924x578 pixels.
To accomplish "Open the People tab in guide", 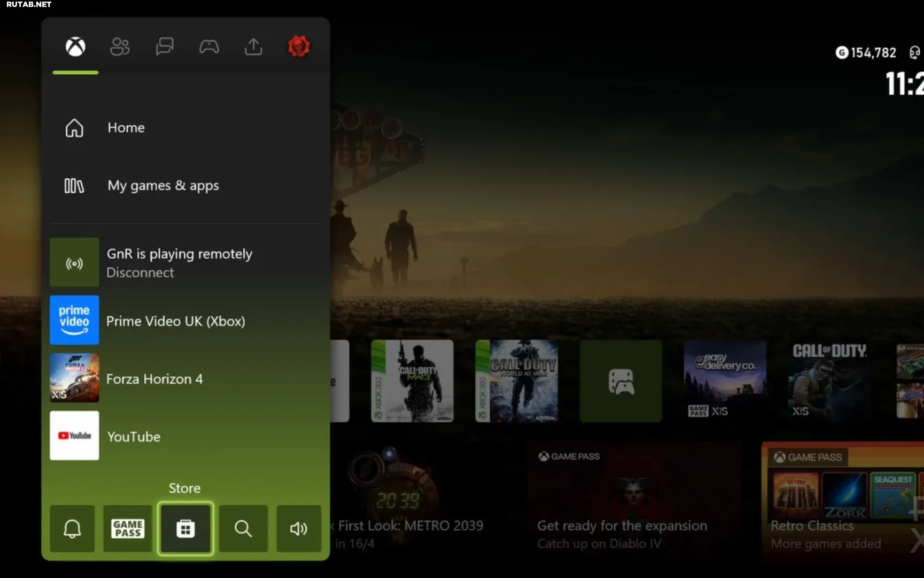I will coord(120,47).
